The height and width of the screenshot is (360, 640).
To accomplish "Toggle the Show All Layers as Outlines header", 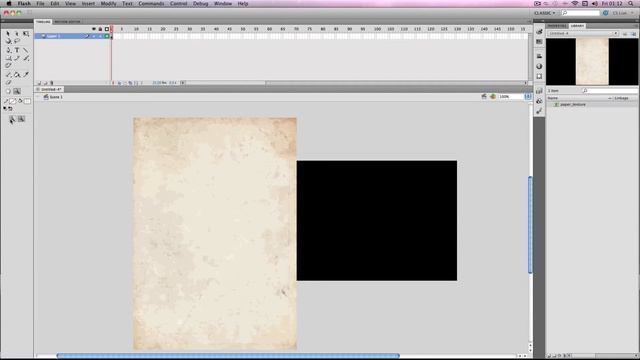I will [x=107, y=29].
